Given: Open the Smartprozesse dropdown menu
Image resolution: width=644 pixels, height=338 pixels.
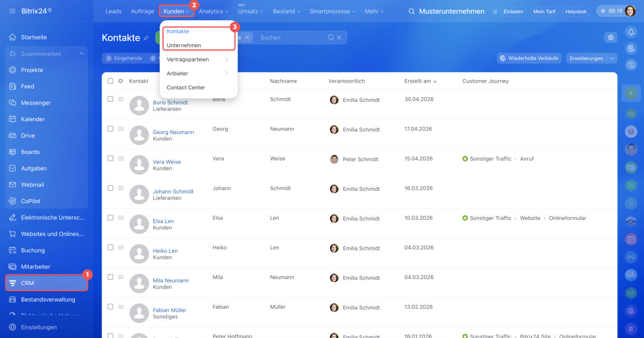Looking at the screenshot, I should pos(333,11).
